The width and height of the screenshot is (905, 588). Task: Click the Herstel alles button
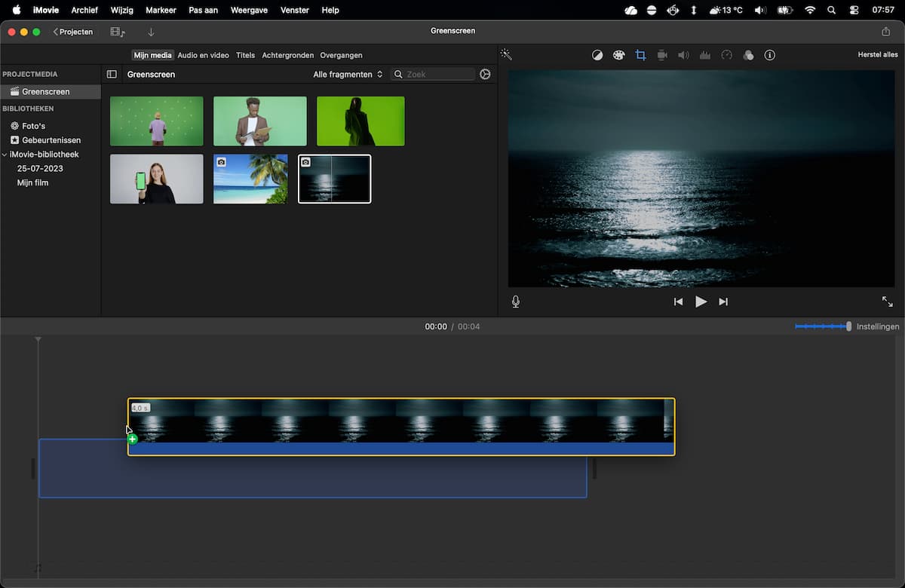(x=878, y=55)
